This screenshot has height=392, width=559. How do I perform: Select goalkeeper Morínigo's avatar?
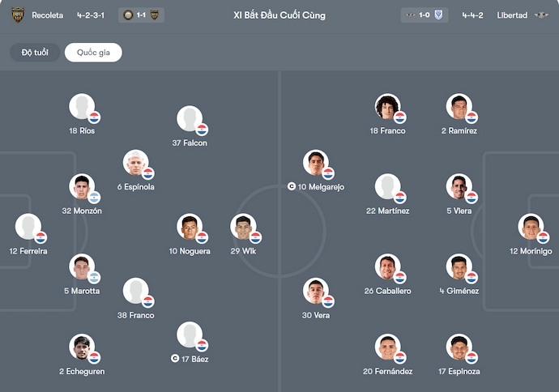point(530,227)
